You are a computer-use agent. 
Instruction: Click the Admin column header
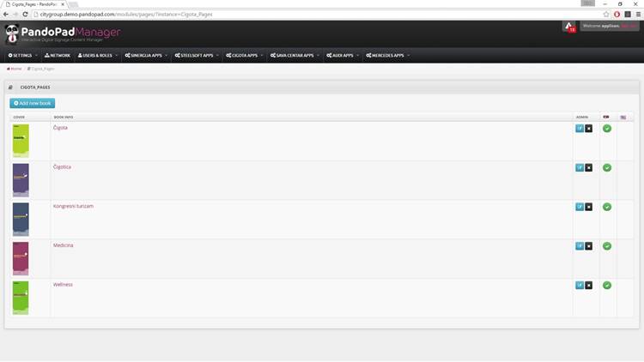[582, 118]
